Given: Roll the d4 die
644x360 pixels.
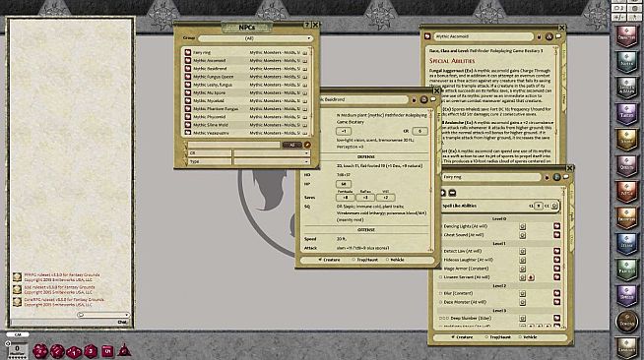Looking at the screenshot, I should tap(124, 351).
